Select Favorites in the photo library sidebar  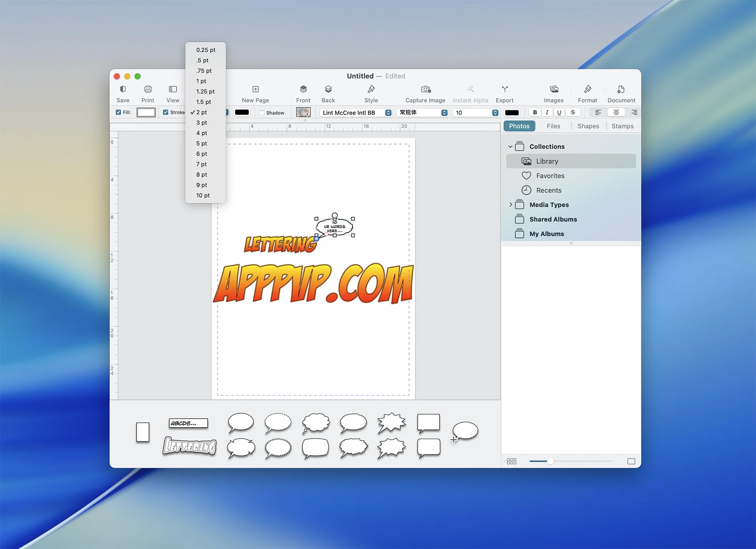[x=550, y=176]
